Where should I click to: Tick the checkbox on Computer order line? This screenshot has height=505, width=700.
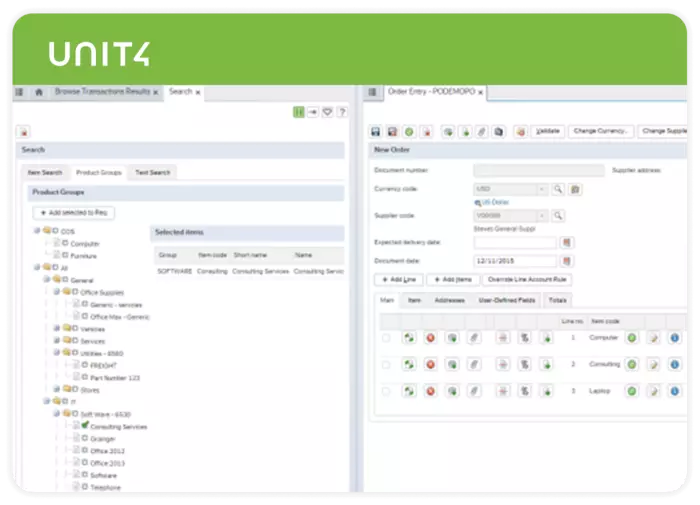pyautogui.click(x=386, y=338)
